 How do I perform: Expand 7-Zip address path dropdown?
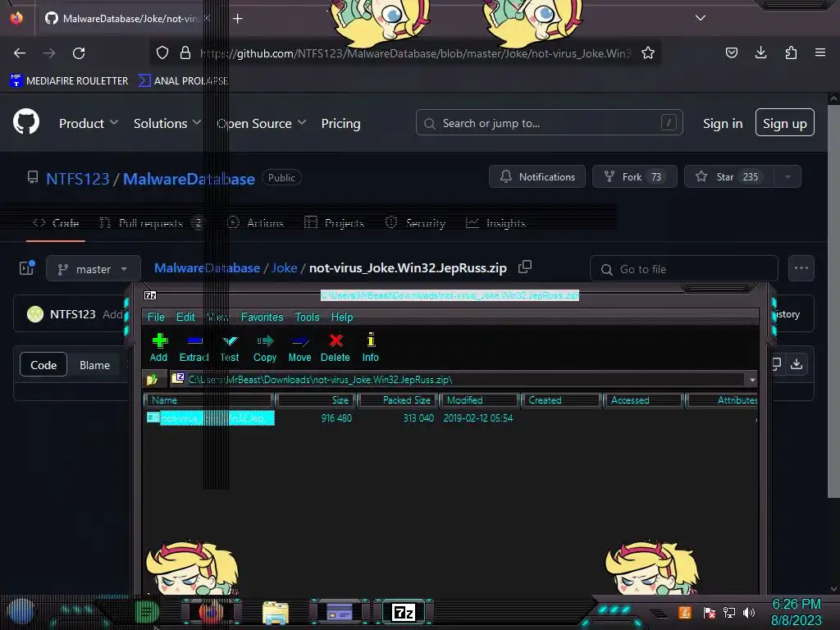pos(752,380)
